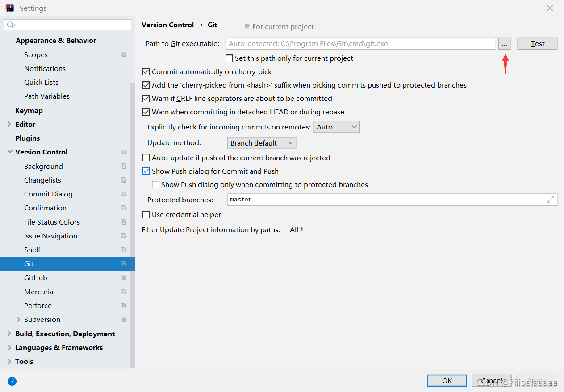The width and height of the screenshot is (564, 392).
Task: Select Plugins in settings tree
Action: pos(27,138)
